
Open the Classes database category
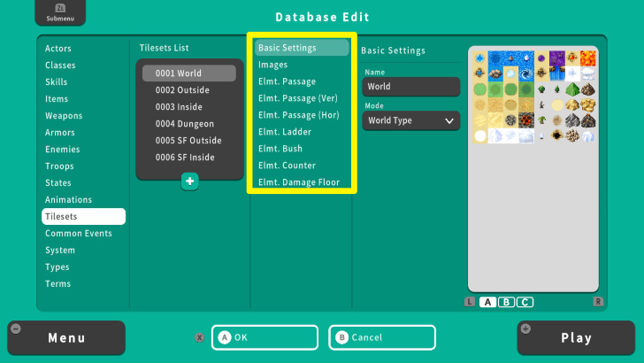pos(60,66)
